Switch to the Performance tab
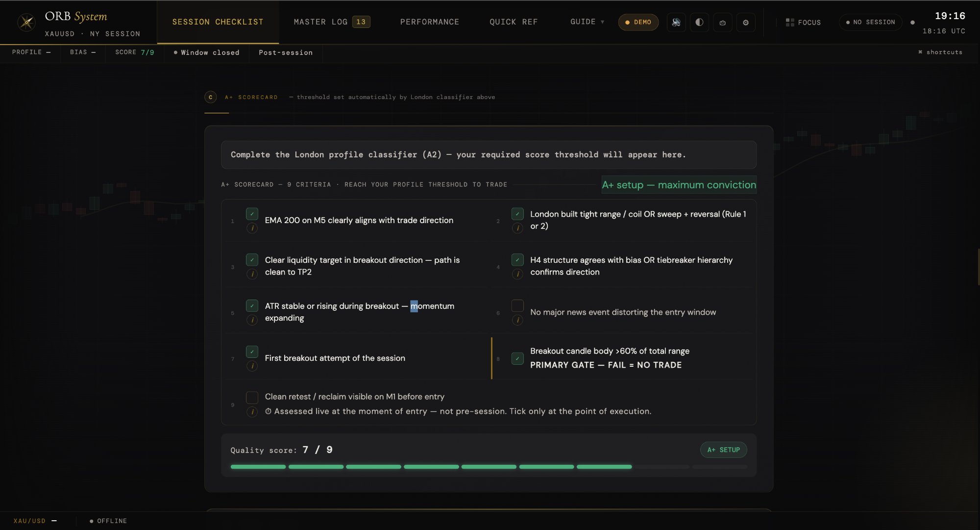This screenshot has width=980, height=530. pyautogui.click(x=430, y=22)
